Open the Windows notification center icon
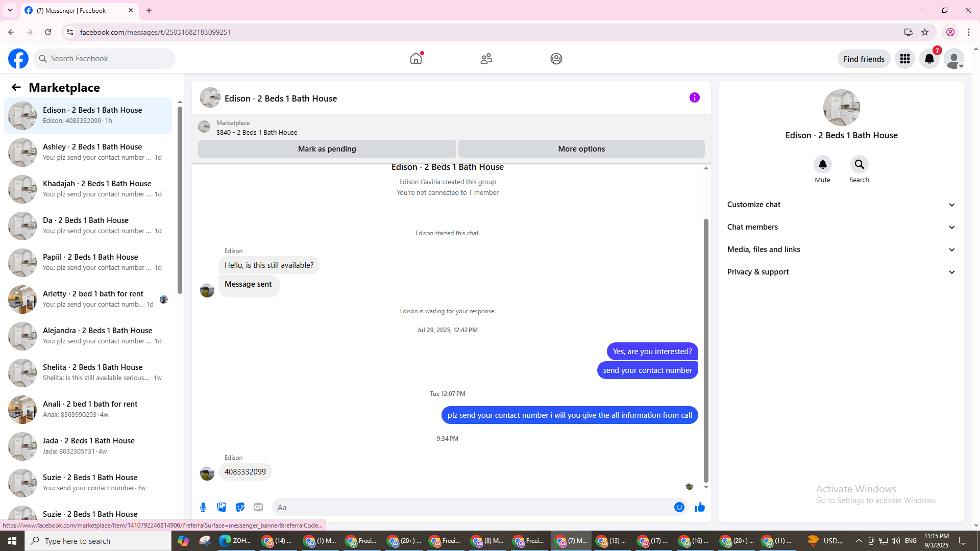 point(964,541)
